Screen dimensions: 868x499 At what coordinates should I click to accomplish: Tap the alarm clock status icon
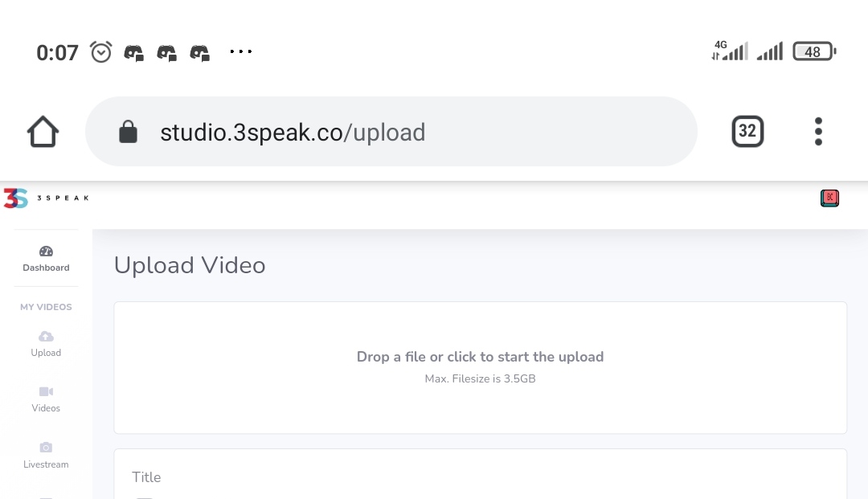100,52
